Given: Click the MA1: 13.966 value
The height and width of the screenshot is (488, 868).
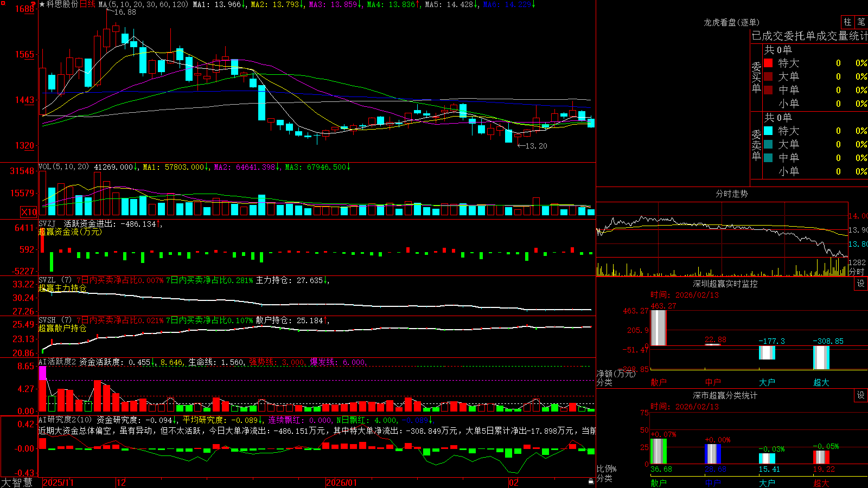Looking at the screenshot, I should 217,4.
